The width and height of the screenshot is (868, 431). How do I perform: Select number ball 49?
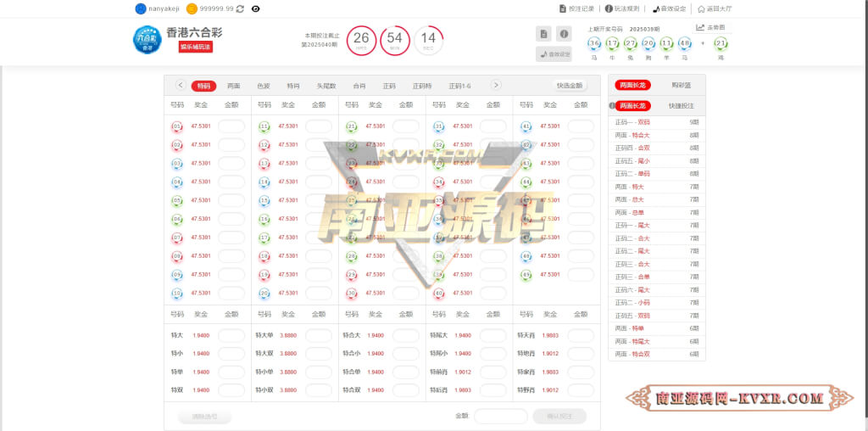[x=526, y=274]
